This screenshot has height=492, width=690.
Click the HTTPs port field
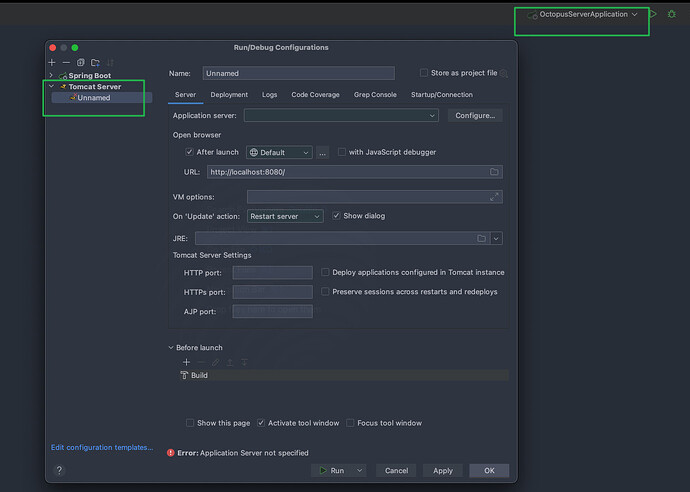click(272, 292)
